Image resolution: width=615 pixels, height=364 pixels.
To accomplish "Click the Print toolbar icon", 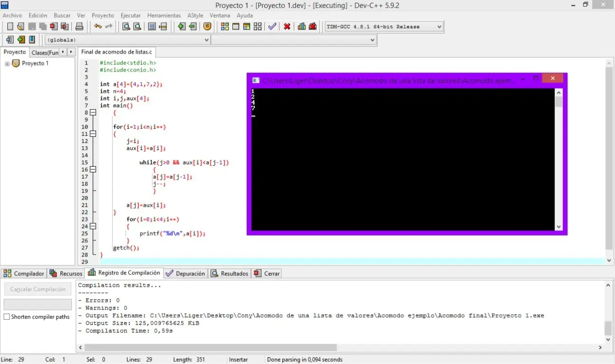I will [79, 27].
